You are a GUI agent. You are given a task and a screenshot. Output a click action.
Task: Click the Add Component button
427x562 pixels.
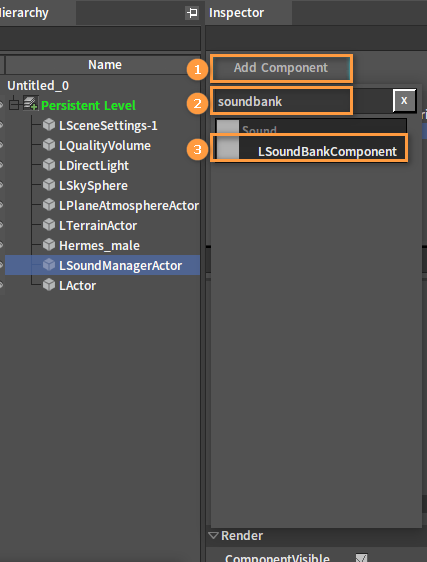(281, 68)
